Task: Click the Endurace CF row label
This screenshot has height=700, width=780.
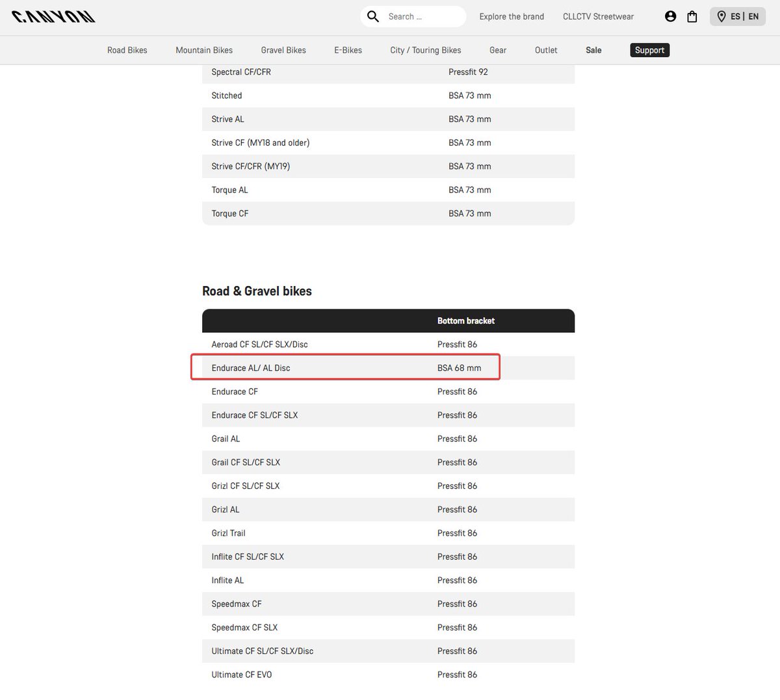Action: pyautogui.click(x=235, y=392)
